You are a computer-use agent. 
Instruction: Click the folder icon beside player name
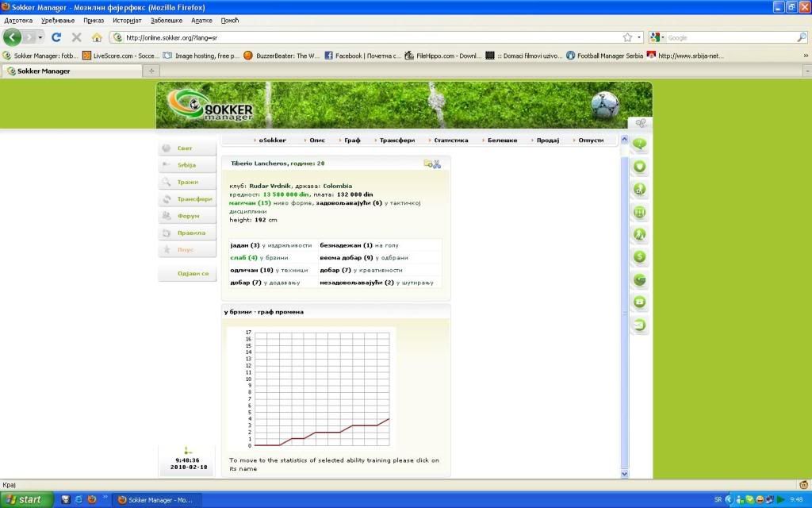[427, 164]
